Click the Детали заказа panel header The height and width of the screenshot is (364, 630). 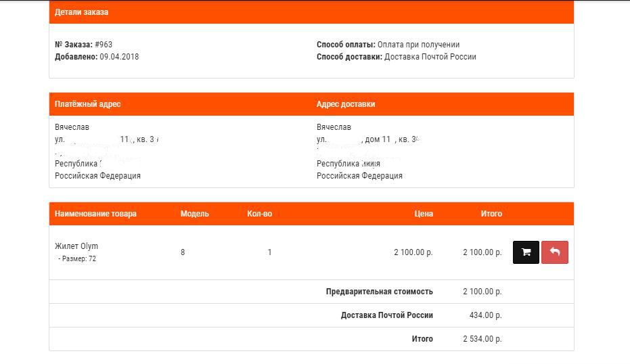coord(81,12)
